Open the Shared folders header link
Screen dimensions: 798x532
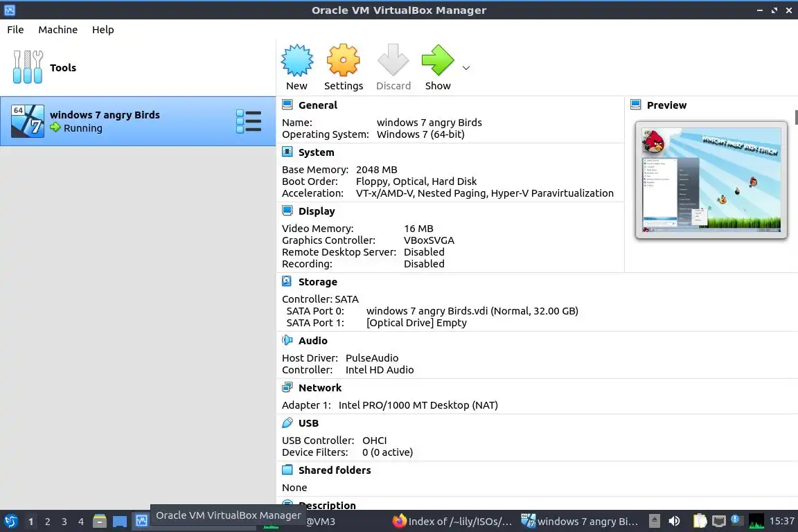[335, 470]
